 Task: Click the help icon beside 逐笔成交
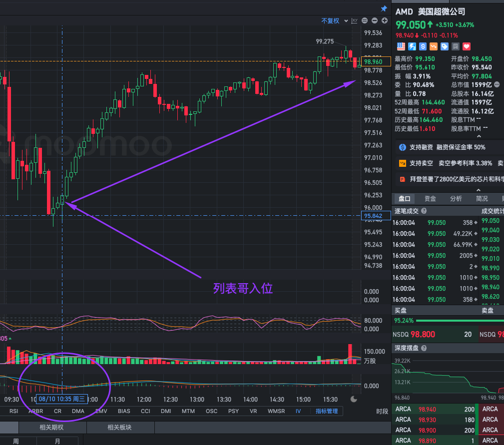click(424, 211)
